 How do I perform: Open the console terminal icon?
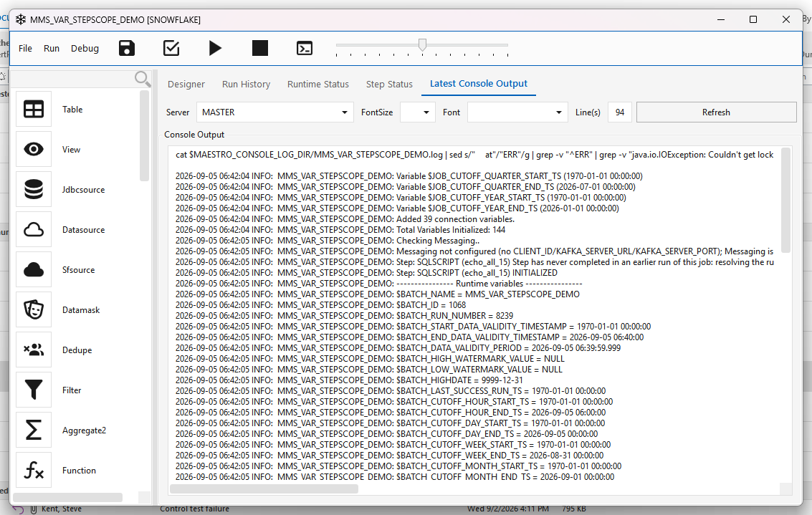coord(305,48)
